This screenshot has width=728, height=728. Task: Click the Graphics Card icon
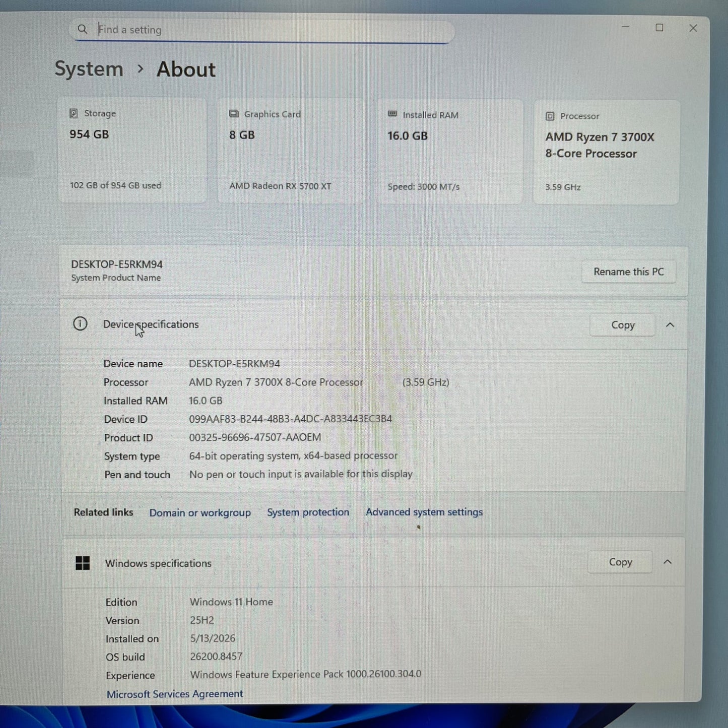pyautogui.click(x=234, y=114)
